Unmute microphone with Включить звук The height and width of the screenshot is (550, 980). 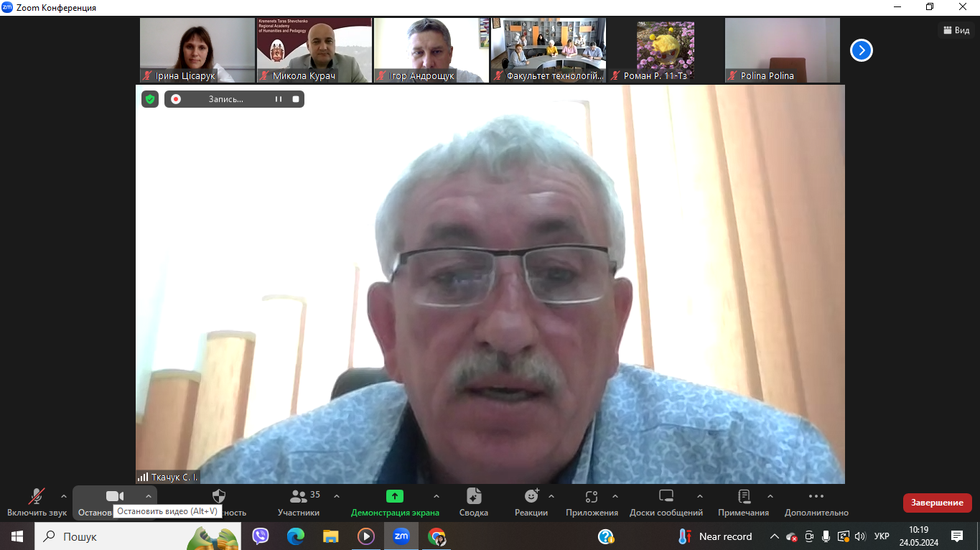tap(36, 502)
